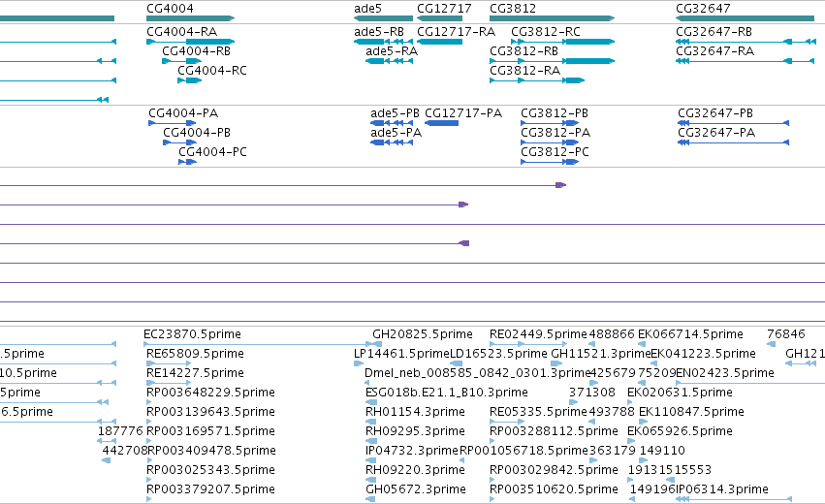Select transcript CG12717-RA
The height and width of the screenshot is (504, 825).
[457, 32]
